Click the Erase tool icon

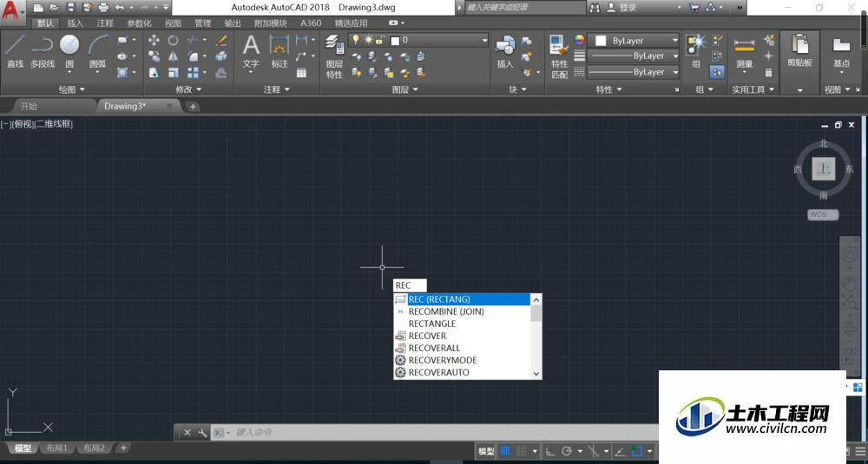click(221, 40)
